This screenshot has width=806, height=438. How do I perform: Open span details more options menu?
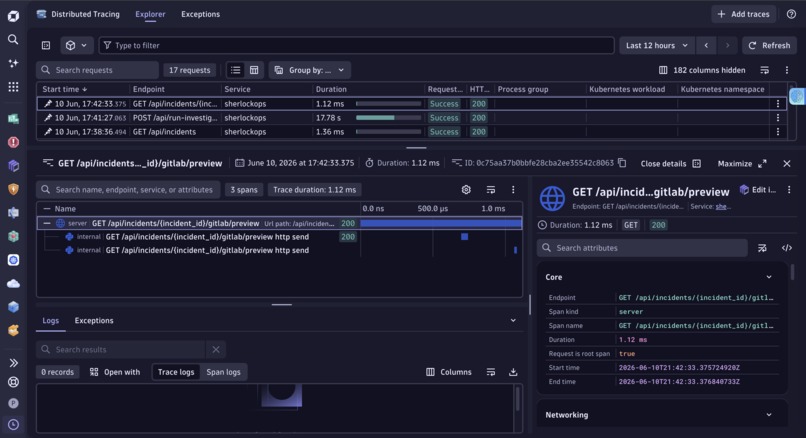click(x=789, y=190)
